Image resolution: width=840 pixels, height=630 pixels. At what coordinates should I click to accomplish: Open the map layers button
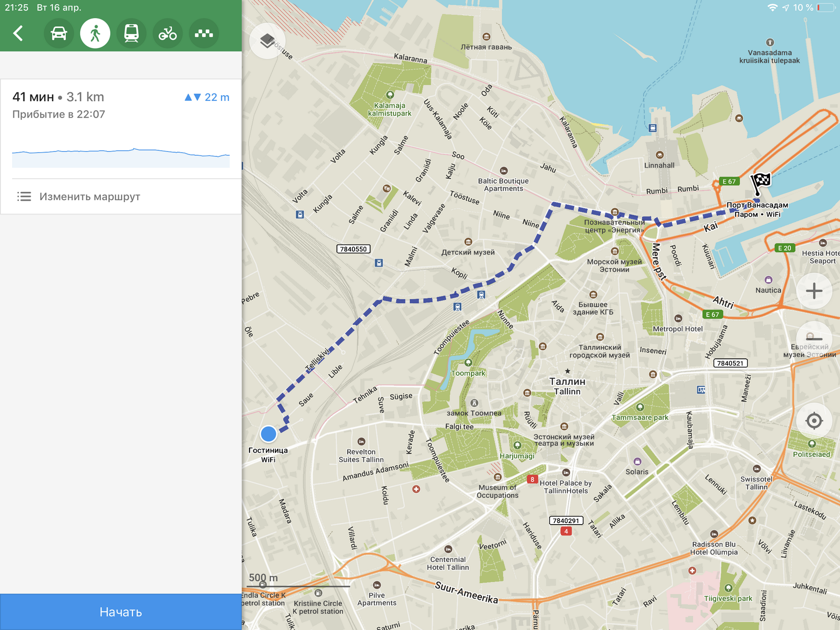tap(267, 41)
